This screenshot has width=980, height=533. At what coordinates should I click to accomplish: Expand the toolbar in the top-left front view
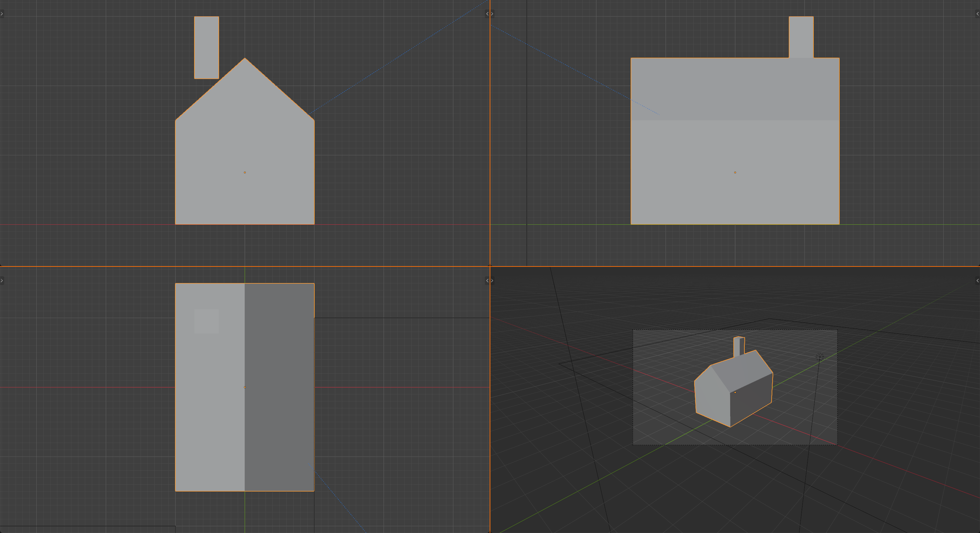2,14
